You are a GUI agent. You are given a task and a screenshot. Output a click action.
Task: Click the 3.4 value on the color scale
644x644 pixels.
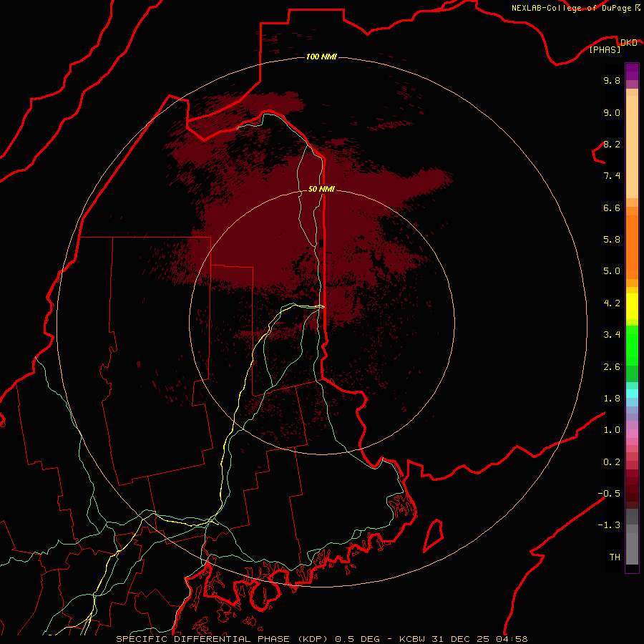click(x=612, y=335)
